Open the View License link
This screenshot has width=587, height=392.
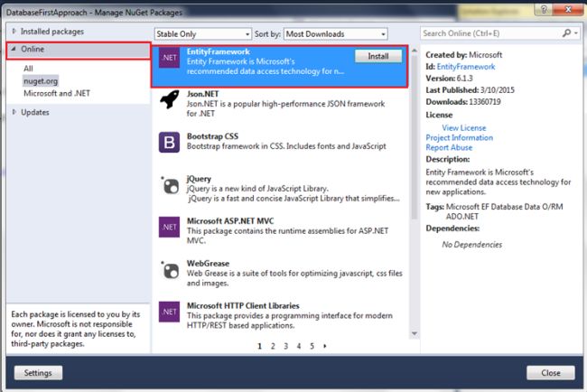[464, 128]
